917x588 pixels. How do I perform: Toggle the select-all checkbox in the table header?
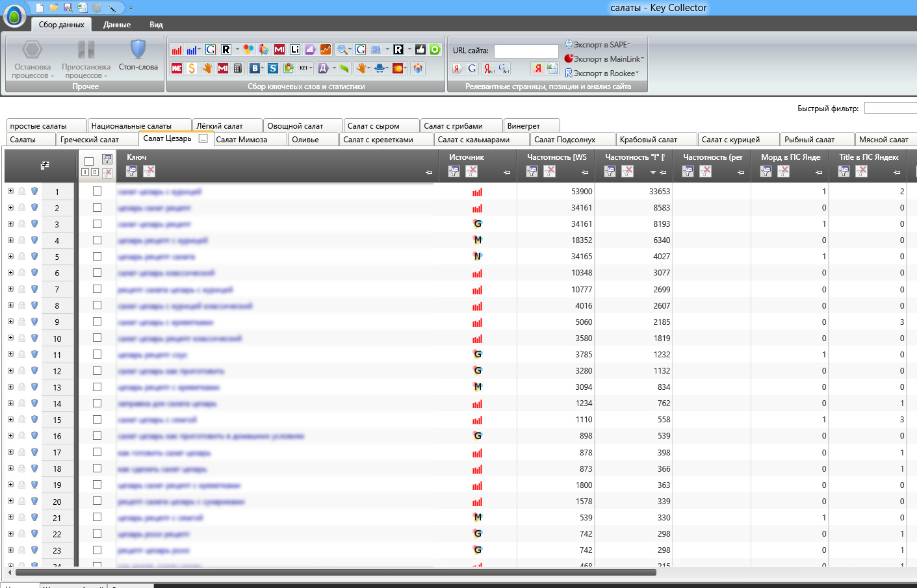click(89, 160)
